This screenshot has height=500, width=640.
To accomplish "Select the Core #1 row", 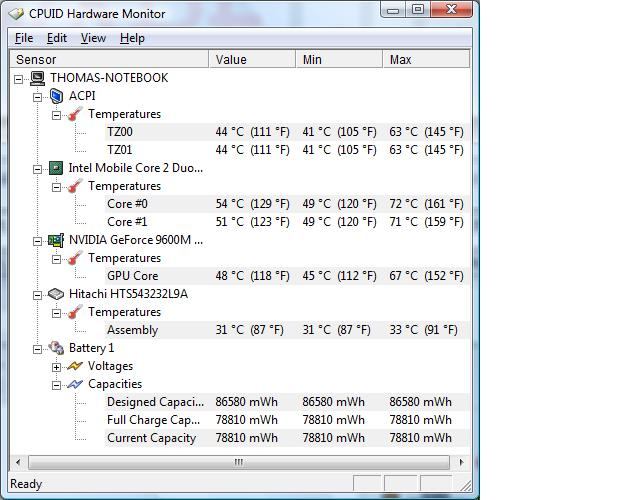I will click(287, 222).
